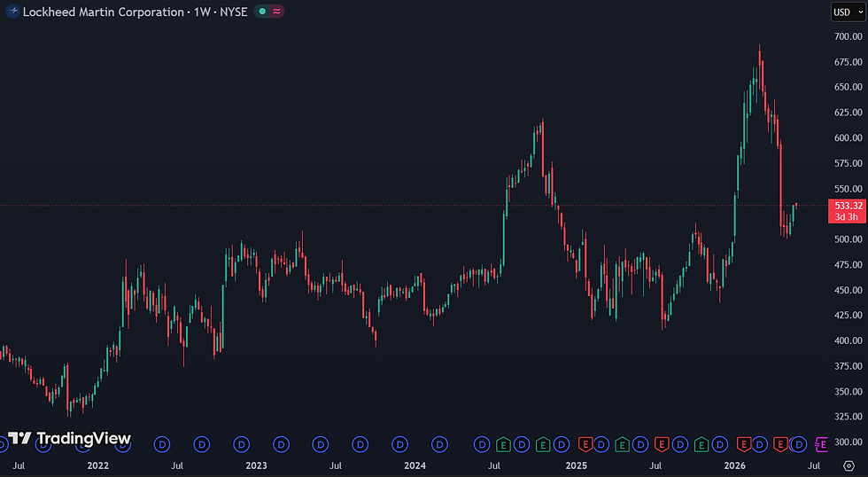This screenshot has width=868, height=477.
Task: Click the 575.00 price axis label
Action: 849,163
